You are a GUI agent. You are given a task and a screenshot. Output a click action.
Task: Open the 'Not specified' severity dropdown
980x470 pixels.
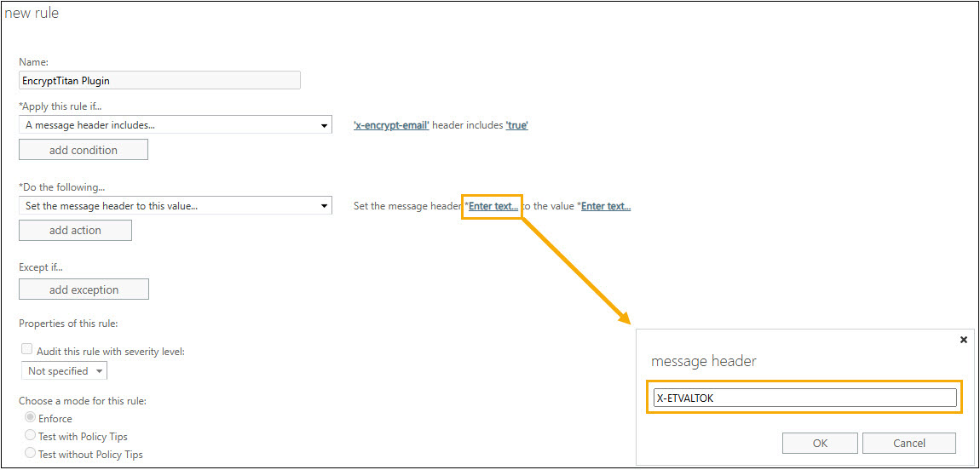coord(65,370)
